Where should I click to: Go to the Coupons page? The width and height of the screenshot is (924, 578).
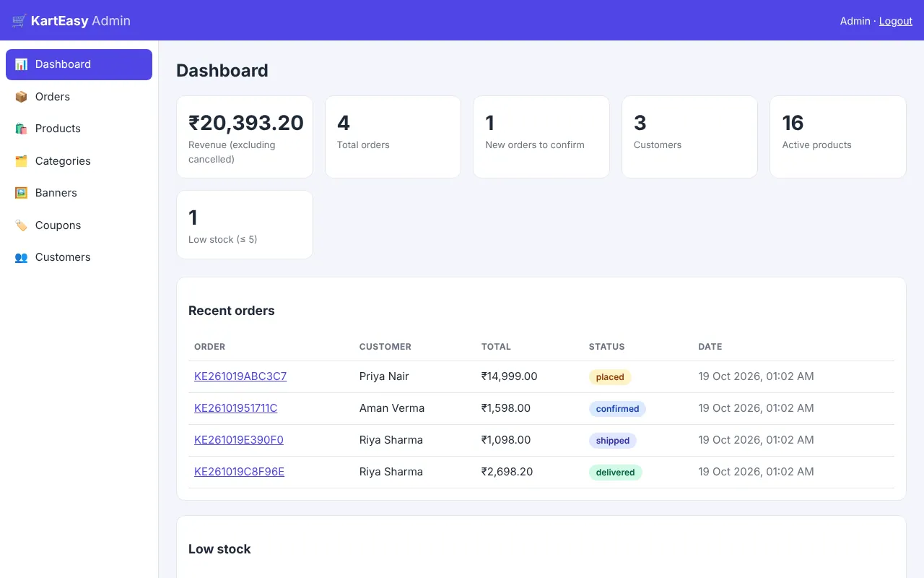(x=79, y=225)
